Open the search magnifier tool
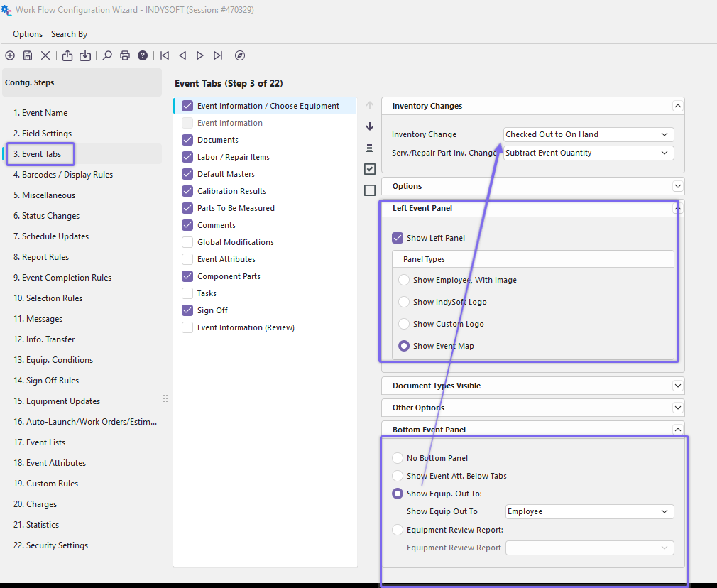The height and width of the screenshot is (588, 717). click(107, 55)
